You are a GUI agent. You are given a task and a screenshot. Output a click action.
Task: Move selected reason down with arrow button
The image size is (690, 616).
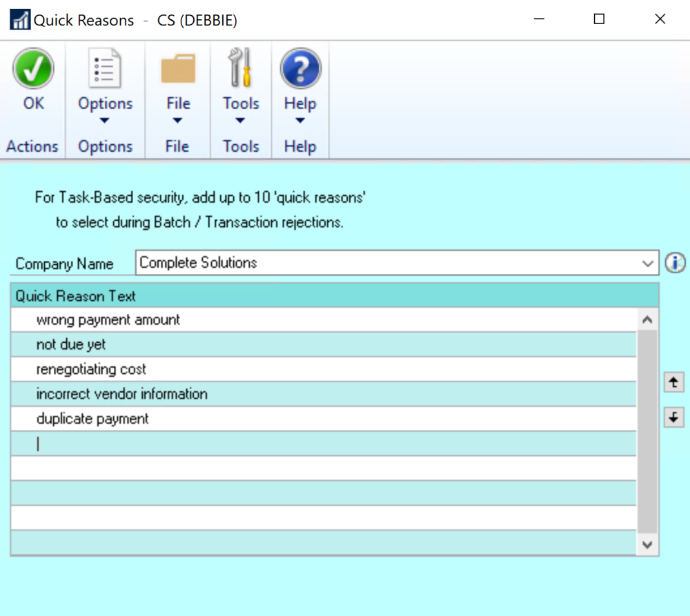pyautogui.click(x=673, y=417)
